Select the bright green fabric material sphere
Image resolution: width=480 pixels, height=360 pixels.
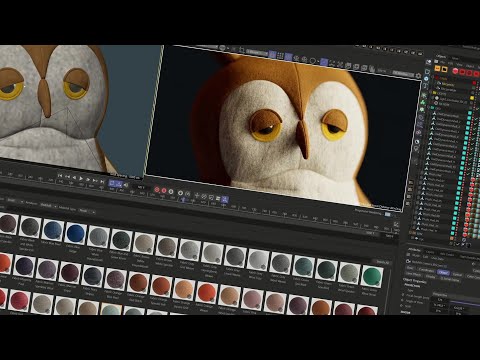371,276
